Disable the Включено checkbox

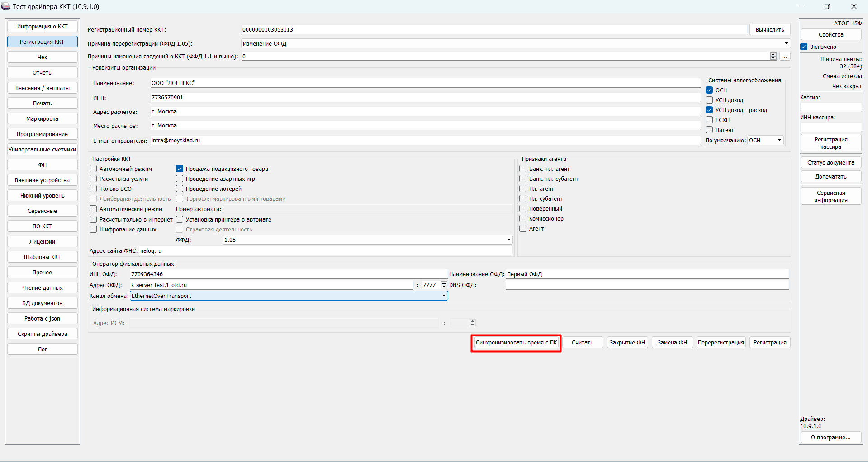click(804, 47)
